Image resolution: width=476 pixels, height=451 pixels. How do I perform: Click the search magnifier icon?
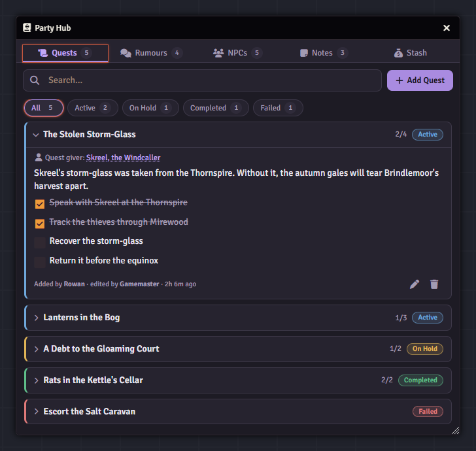point(35,80)
